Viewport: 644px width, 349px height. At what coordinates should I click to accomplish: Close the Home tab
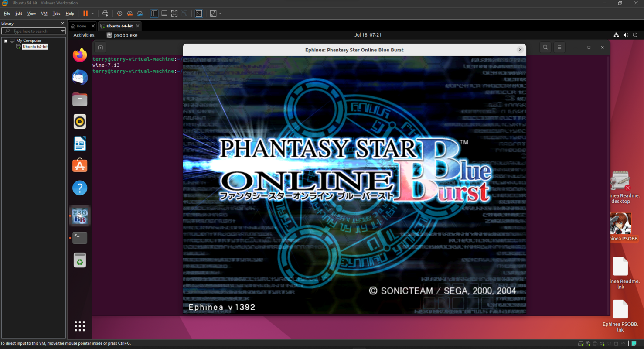93,26
